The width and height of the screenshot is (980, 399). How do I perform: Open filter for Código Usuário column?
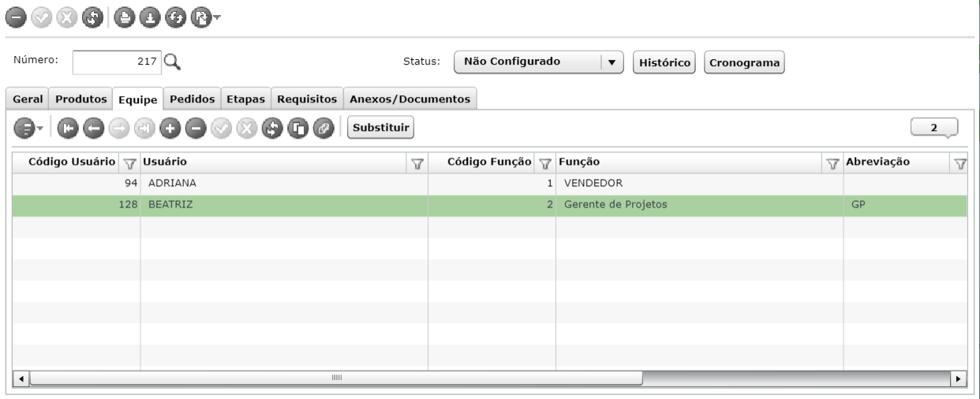[131, 162]
